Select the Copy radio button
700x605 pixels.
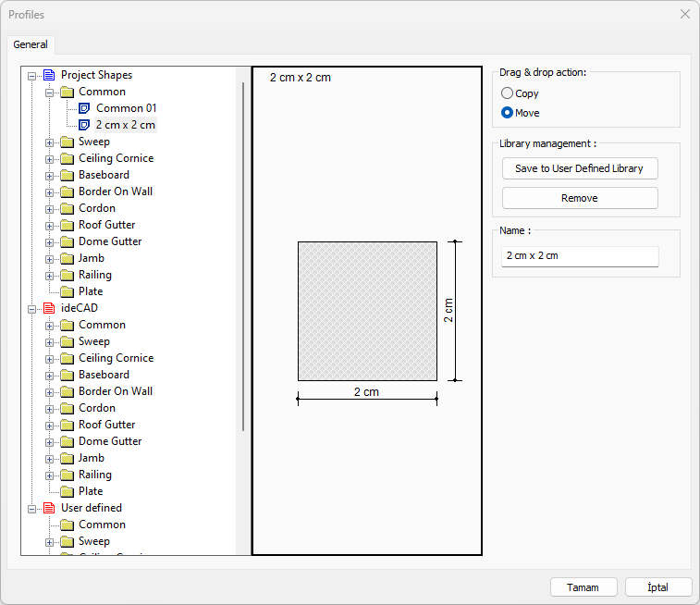(x=507, y=93)
